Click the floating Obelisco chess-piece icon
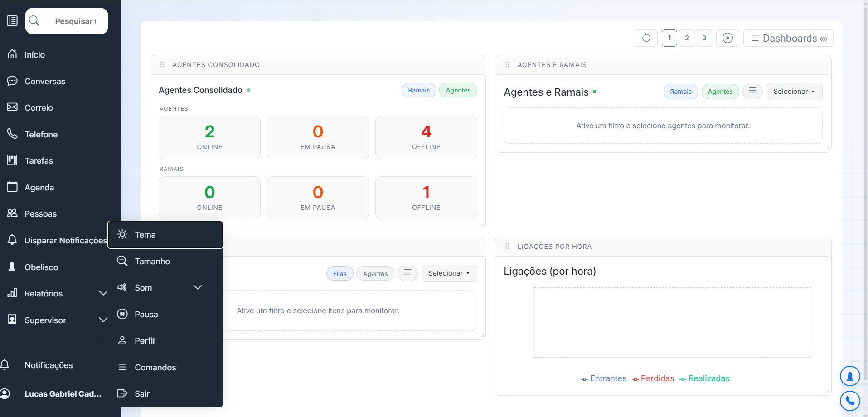Viewport: 868px width, 417px height. tap(850, 376)
